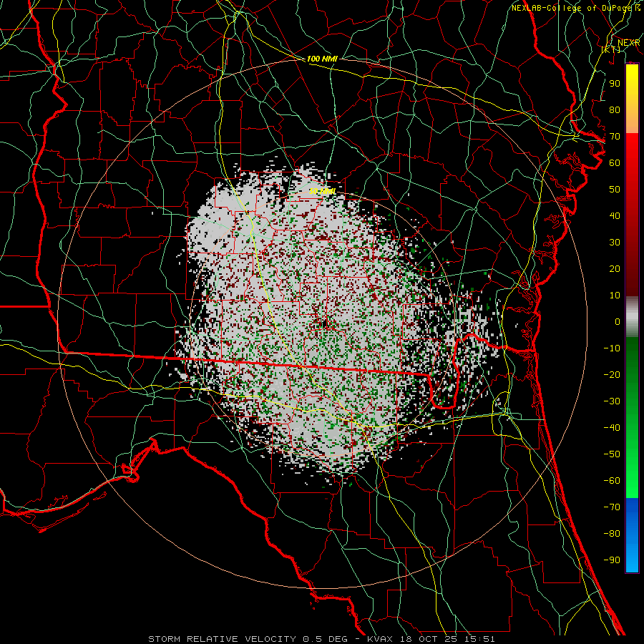Select the 70 value on velocity scale
Screen dimensions: 644x644
click(x=615, y=137)
